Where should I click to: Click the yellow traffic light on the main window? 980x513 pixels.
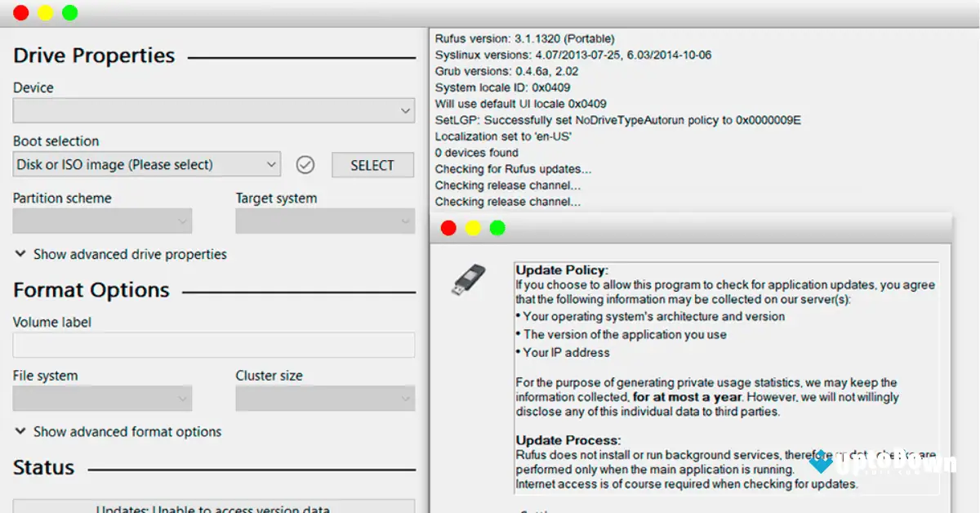[x=45, y=12]
